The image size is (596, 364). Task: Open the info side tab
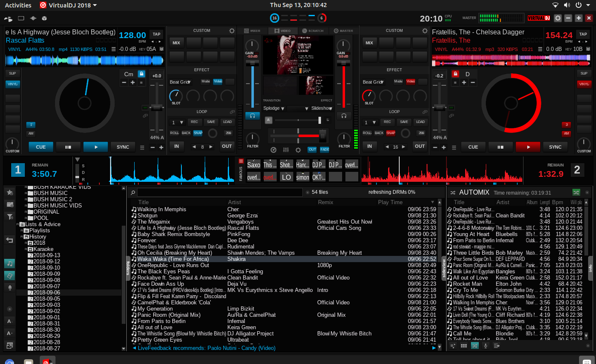[x=591, y=268]
